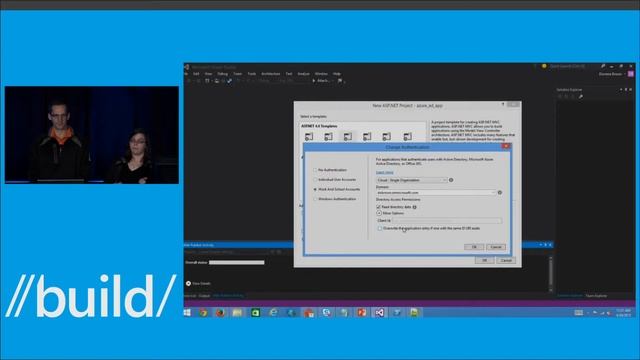
Task: Switch to the Solution Explorer bottom tab
Action: [570, 296]
